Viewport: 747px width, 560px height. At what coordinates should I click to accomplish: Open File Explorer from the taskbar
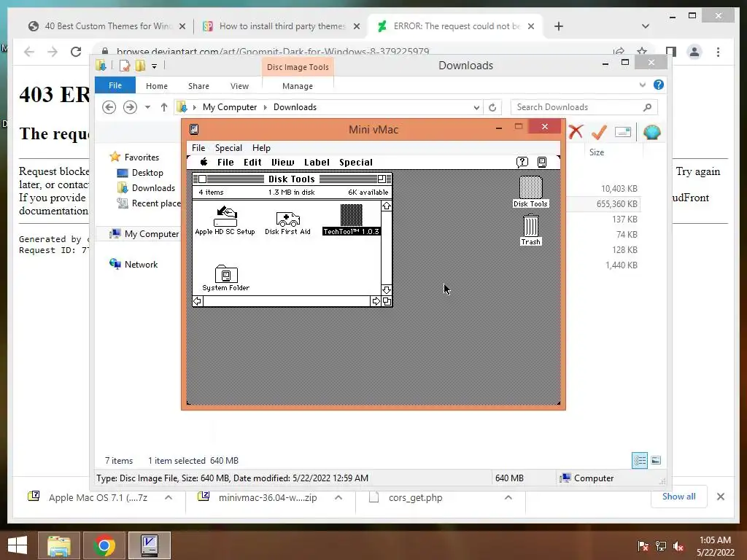pos(59,545)
